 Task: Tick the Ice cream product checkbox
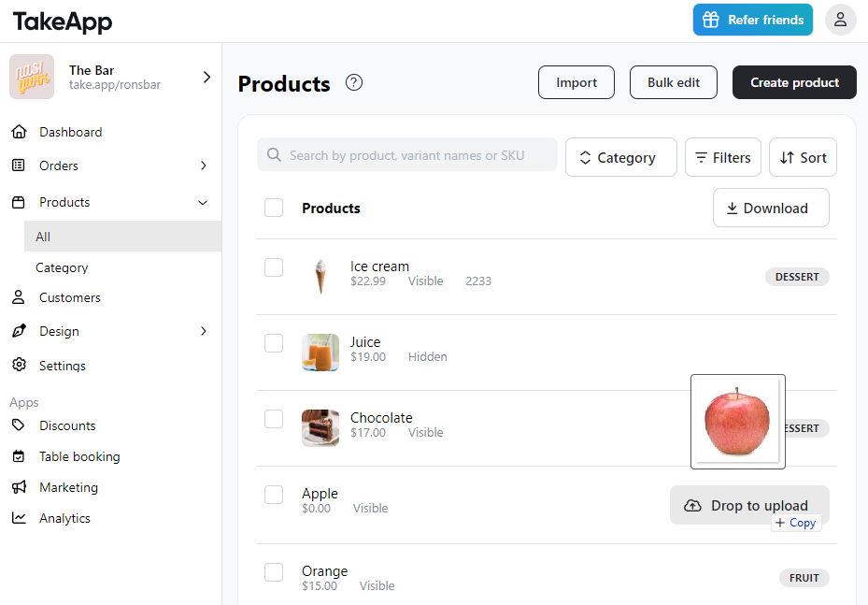pyautogui.click(x=274, y=267)
